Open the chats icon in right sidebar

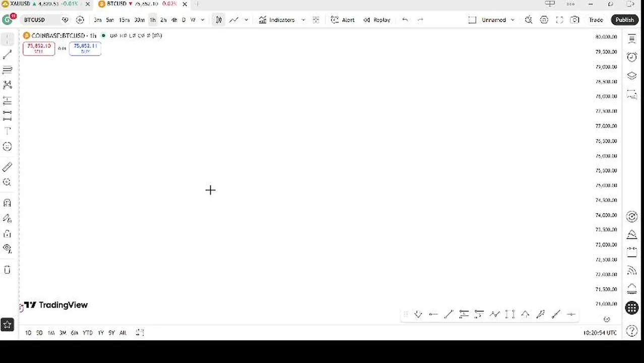(632, 94)
